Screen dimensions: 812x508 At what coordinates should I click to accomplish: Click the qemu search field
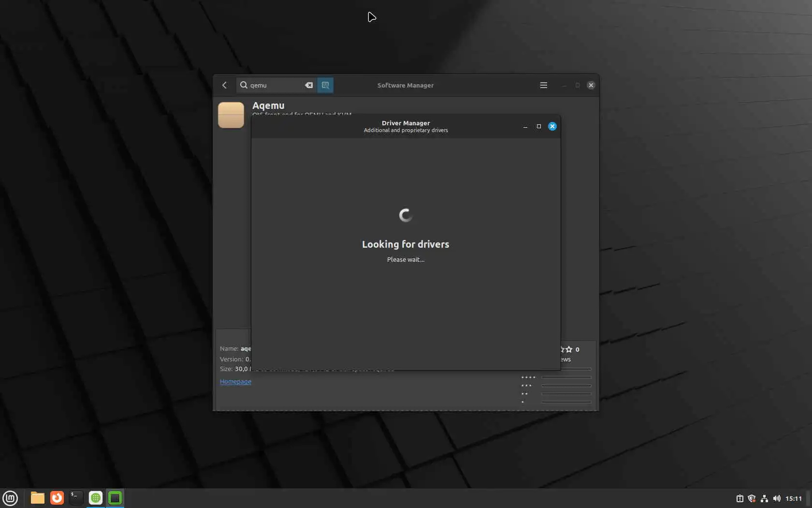pos(276,85)
